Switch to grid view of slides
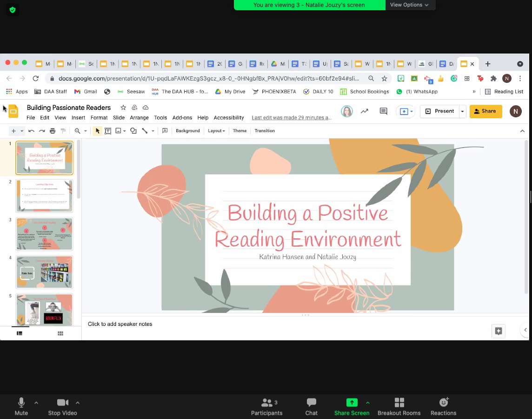The width and height of the screenshot is (532, 419). pyautogui.click(x=60, y=333)
